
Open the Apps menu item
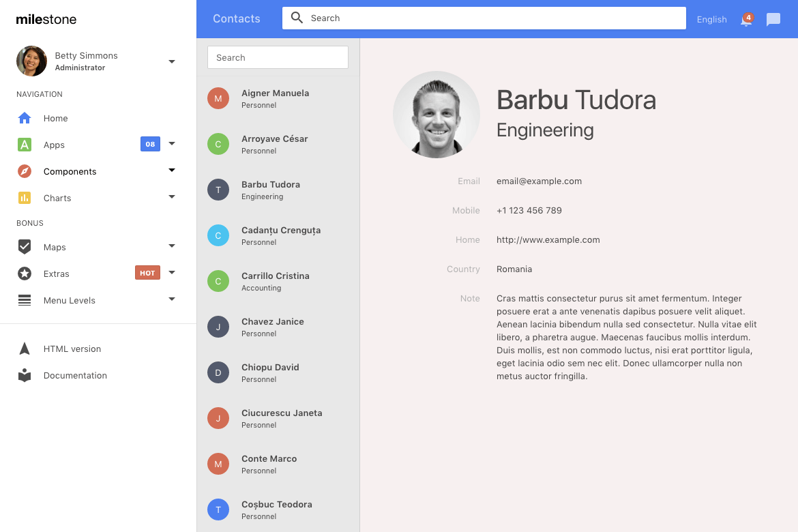click(54, 145)
